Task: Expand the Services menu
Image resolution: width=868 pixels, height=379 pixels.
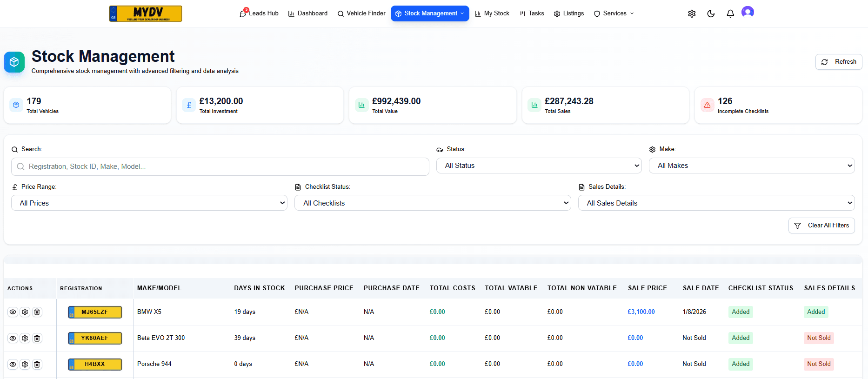Action: pos(614,13)
